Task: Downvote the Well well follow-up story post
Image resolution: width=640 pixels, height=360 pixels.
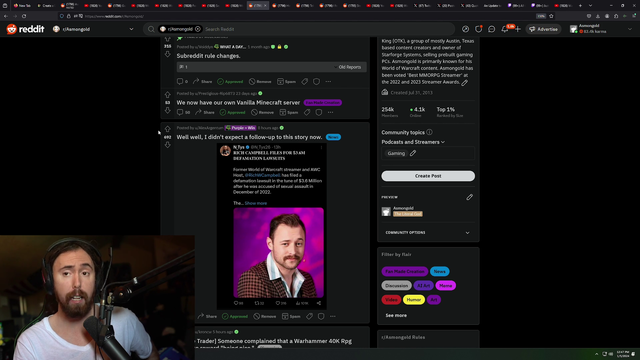Action: [167, 145]
